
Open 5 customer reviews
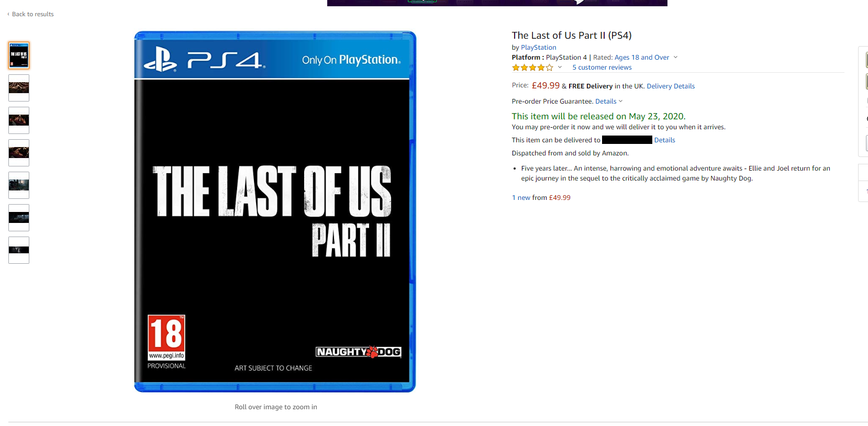[602, 68]
